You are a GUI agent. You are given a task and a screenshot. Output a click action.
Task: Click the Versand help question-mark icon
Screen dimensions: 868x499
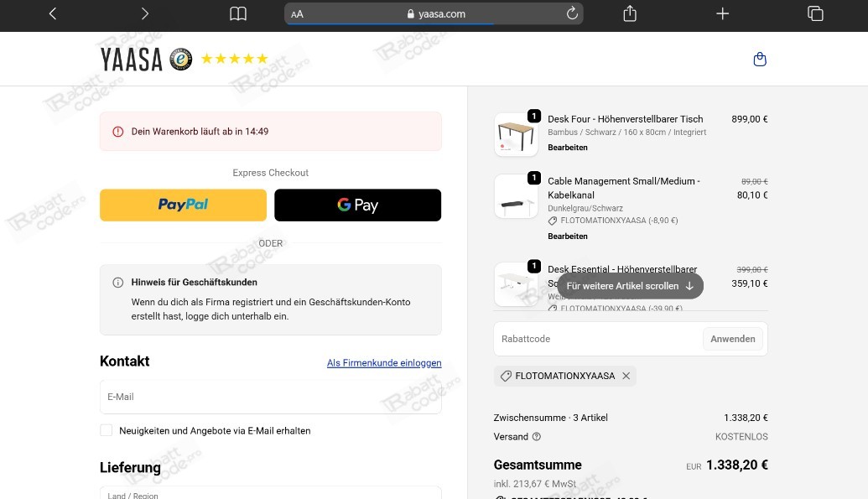point(537,436)
